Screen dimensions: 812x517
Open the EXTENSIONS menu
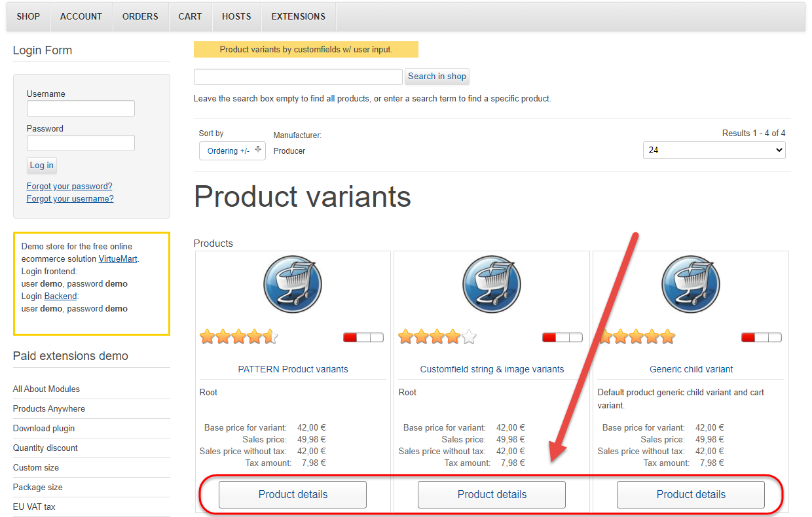[x=298, y=16]
